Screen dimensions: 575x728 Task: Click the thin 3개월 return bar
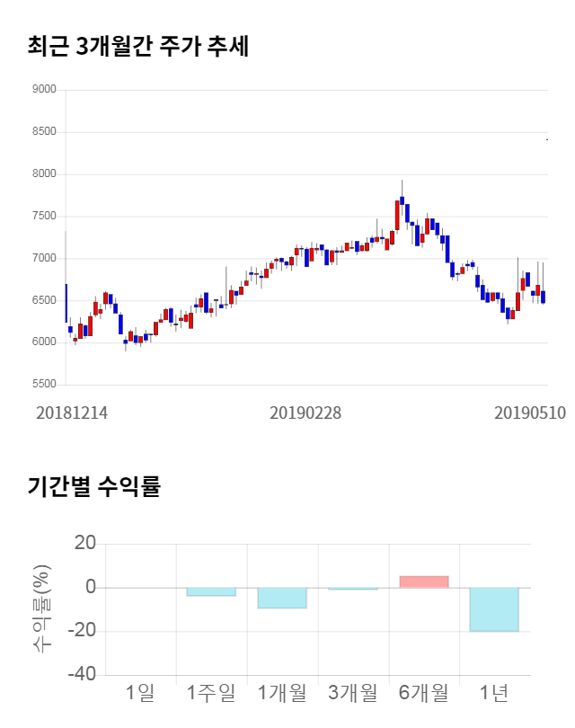(x=353, y=589)
